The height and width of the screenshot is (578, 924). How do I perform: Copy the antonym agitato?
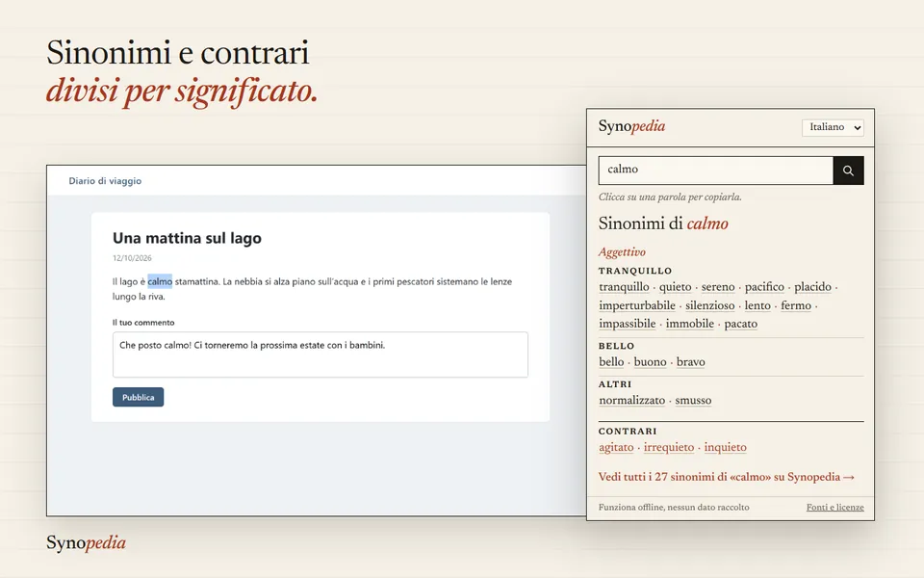pos(616,448)
